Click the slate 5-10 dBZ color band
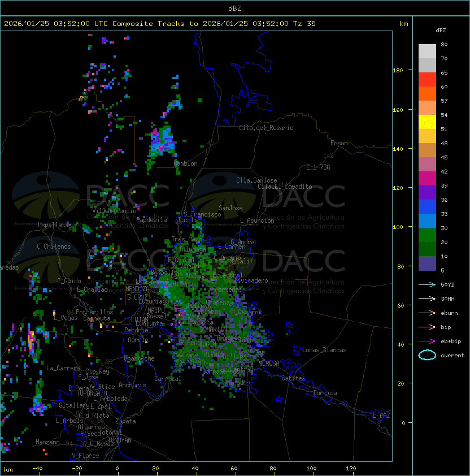 pos(427,263)
